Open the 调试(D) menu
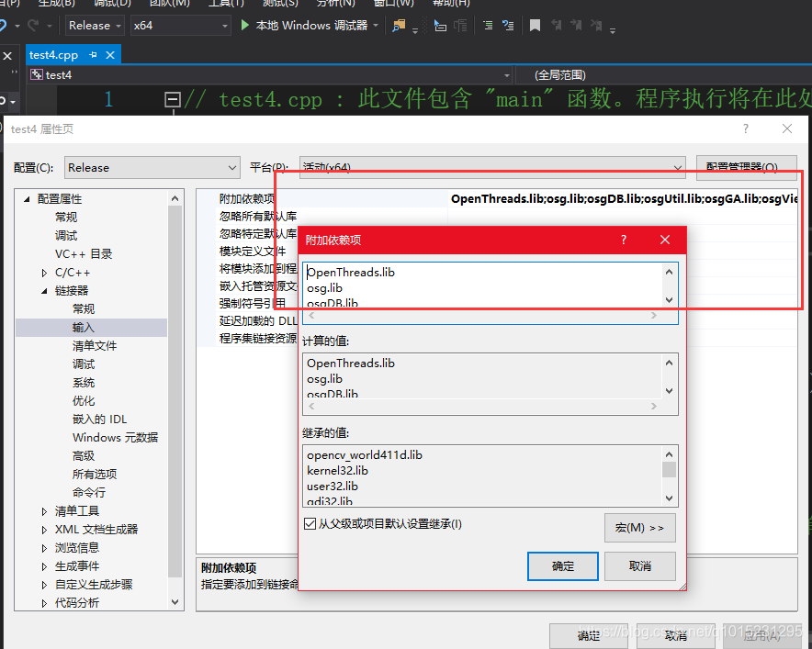 (x=111, y=5)
